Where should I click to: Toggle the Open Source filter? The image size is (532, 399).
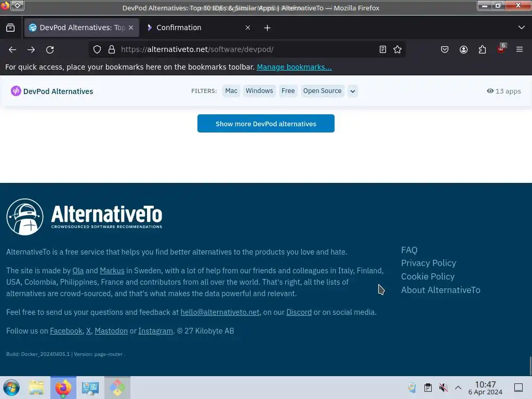322,91
